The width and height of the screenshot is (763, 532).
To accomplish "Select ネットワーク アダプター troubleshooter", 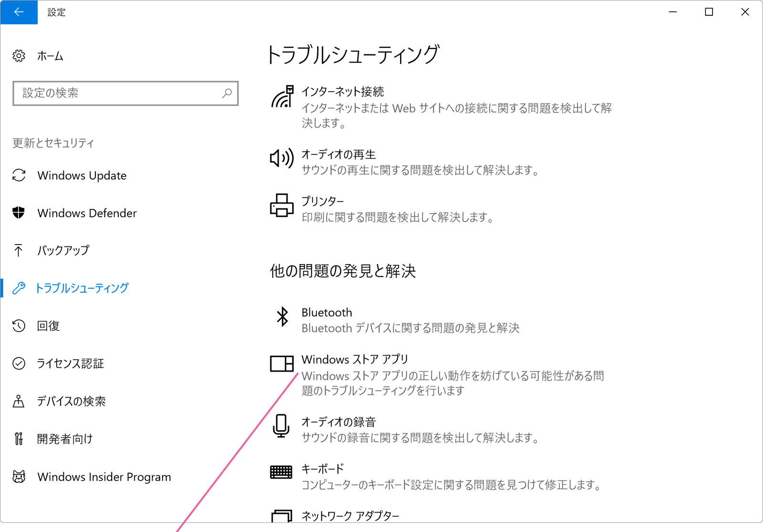I will click(x=351, y=516).
